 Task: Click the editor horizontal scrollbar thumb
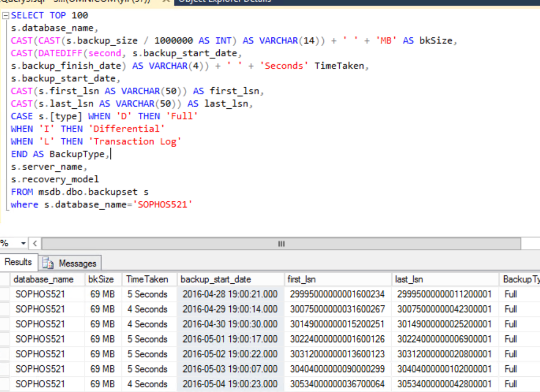point(281,244)
